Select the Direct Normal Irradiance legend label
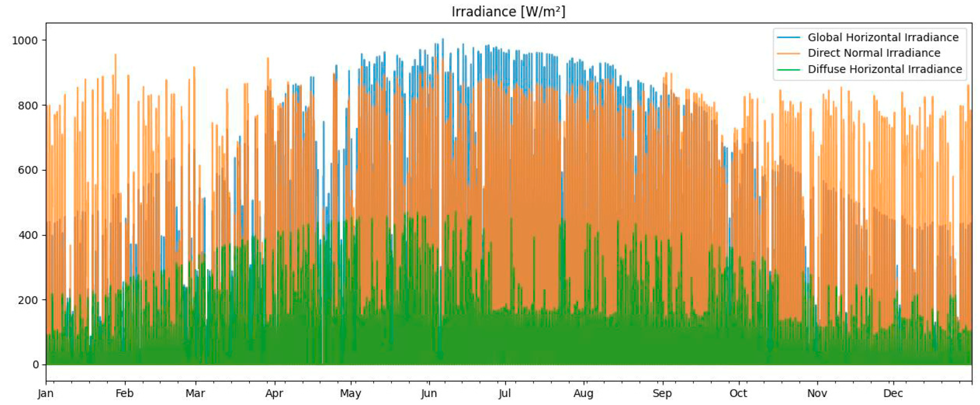This screenshot has width=980, height=405. click(x=874, y=53)
